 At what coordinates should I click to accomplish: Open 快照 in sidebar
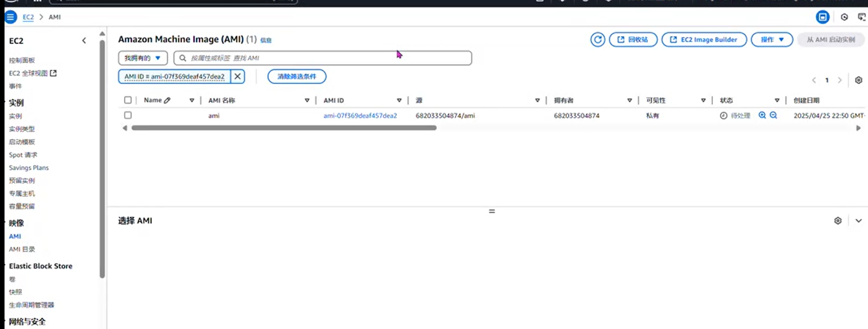pos(15,292)
